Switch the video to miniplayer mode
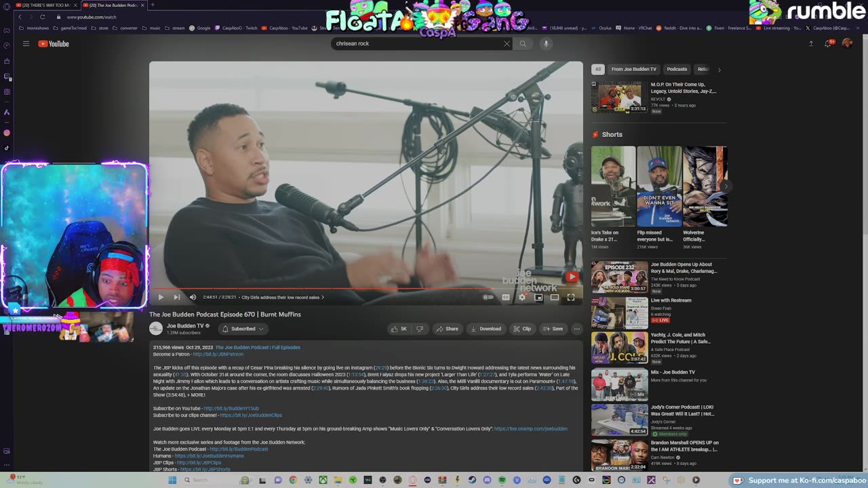Image resolution: width=868 pixels, height=488 pixels. pos(538,297)
